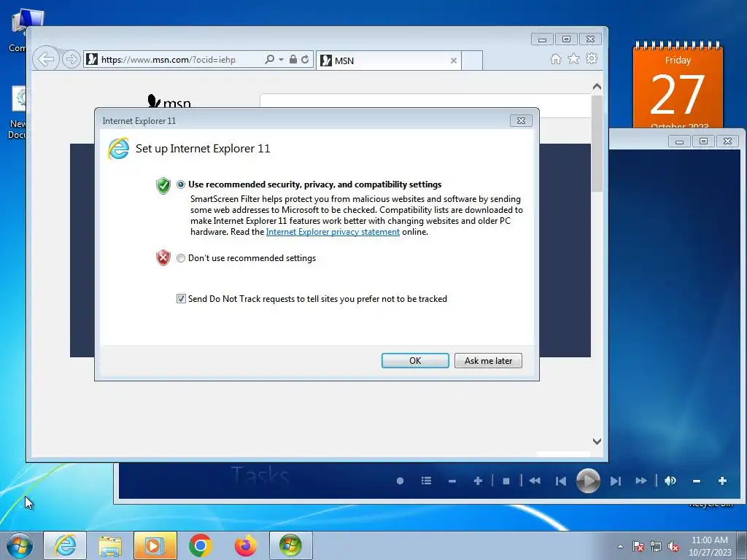The height and width of the screenshot is (560, 747).
Task: Skip to next track in media player
Action: pyautogui.click(x=615, y=481)
